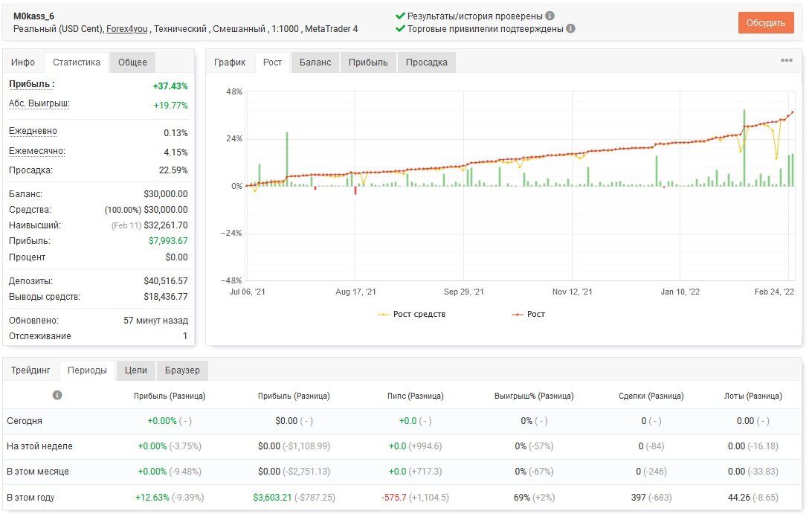Click the Сделки (Разница) column header
The height and width of the screenshot is (514, 812).
tap(651, 396)
